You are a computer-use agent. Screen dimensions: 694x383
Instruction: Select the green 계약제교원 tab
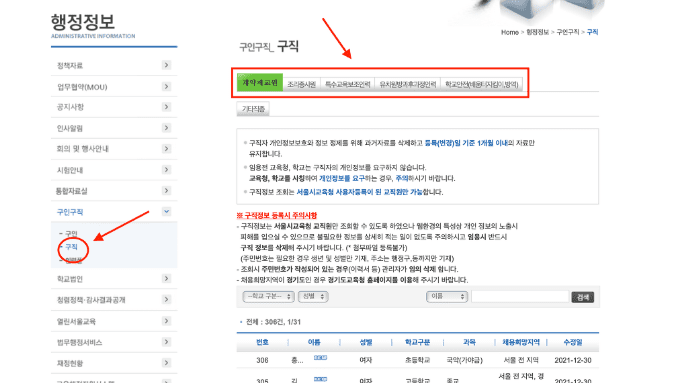(x=260, y=83)
